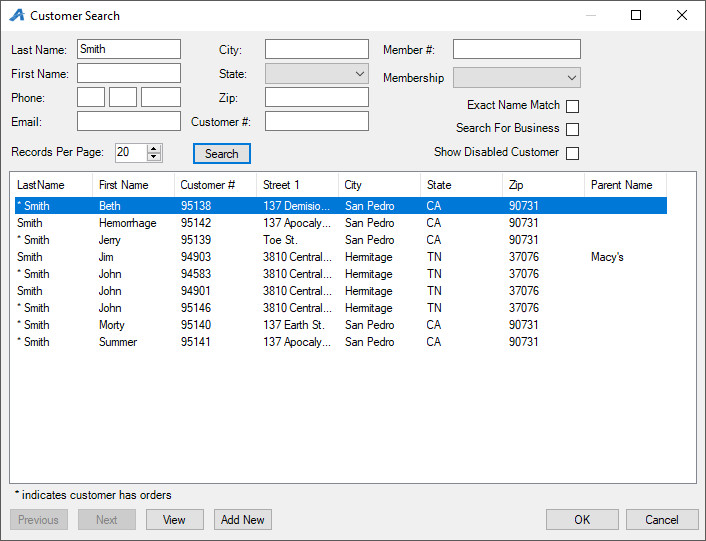Click customer number 95141 cell
The width and height of the screenshot is (706, 541).
(196, 342)
